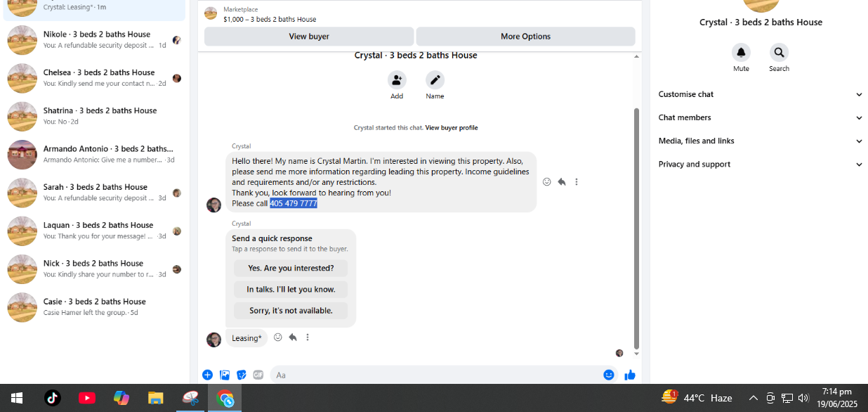Click the chat scrollbar down arrow
Screen dimensions: 868x412
click(x=637, y=354)
